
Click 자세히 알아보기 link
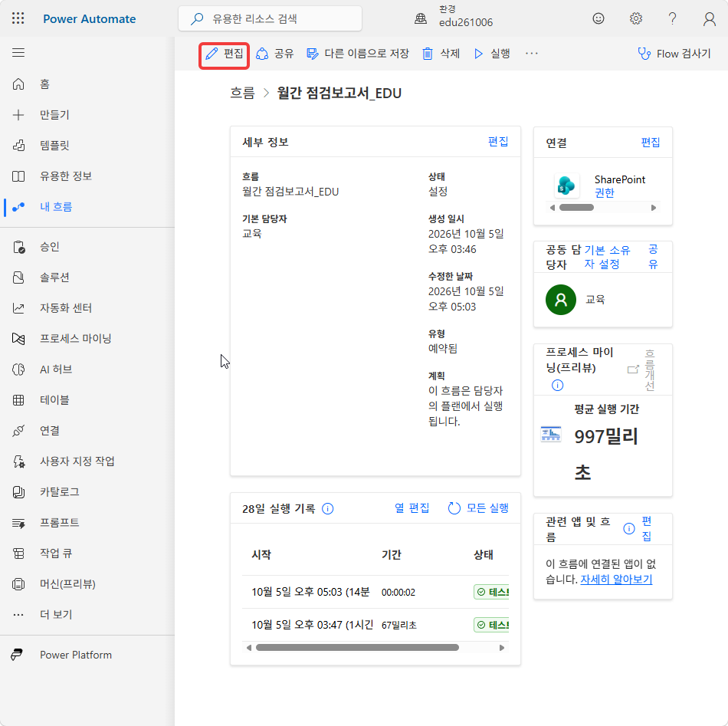click(x=616, y=580)
